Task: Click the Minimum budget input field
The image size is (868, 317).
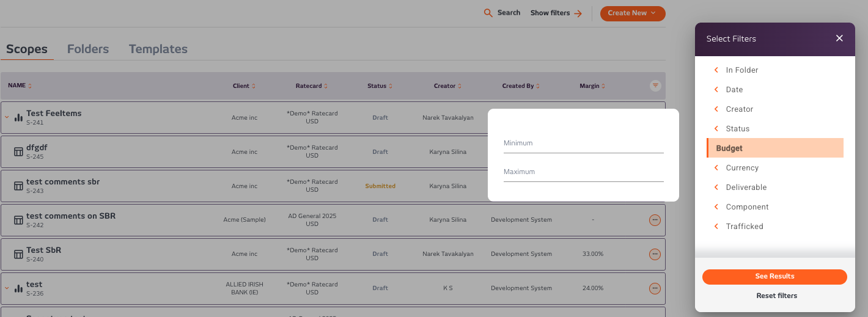Action: (x=583, y=144)
